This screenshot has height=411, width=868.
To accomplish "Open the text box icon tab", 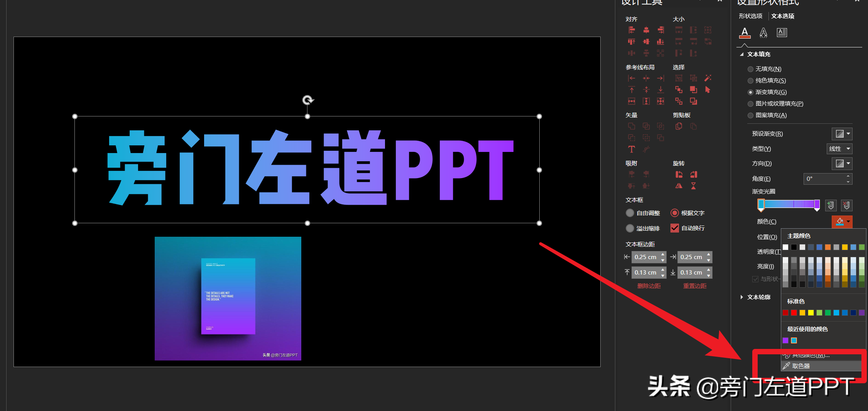I will (x=782, y=33).
